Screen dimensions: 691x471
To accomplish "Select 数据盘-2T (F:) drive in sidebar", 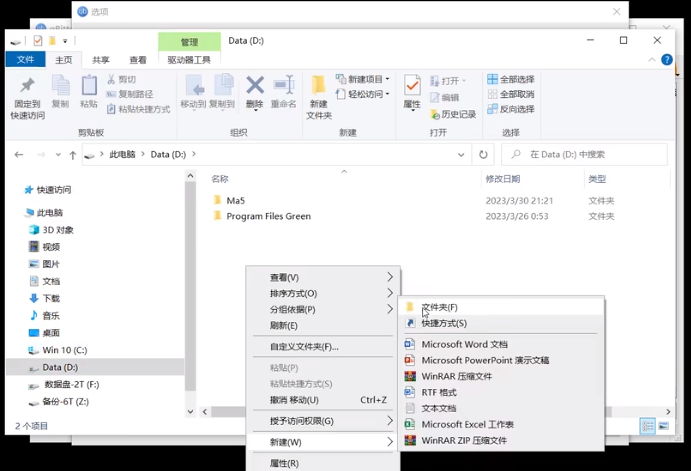I will click(x=71, y=384).
